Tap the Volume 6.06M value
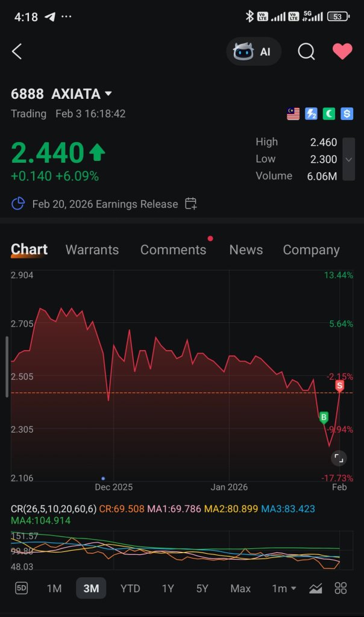Viewport: 364px width, 617px height. [322, 176]
